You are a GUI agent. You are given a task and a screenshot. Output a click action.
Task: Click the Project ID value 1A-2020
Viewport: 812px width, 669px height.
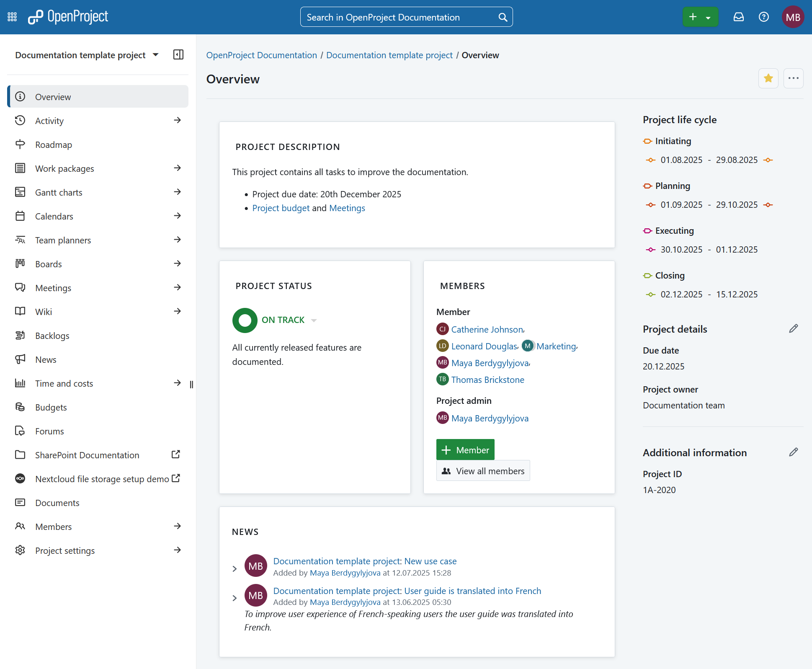click(659, 490)
